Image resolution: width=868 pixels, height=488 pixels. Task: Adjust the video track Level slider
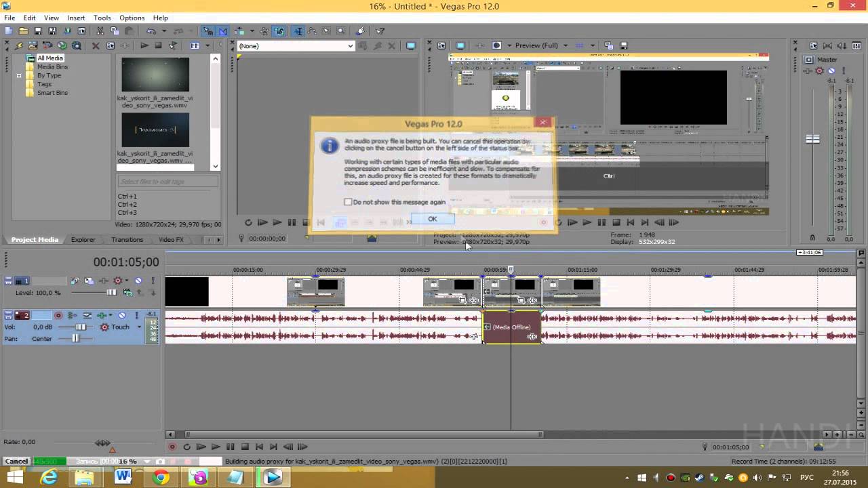[111, 292]
